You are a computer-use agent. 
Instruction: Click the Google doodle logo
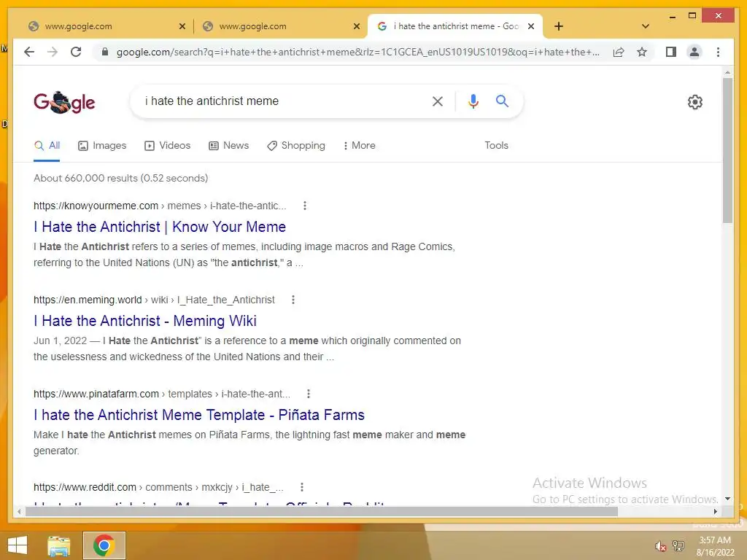point(64,102)
